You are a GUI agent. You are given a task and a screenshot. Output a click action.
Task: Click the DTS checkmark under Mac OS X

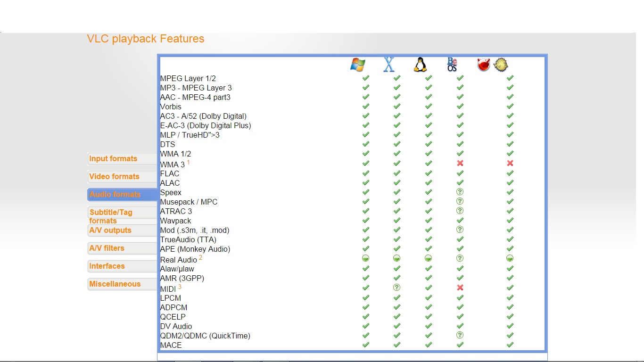point(397,144)
